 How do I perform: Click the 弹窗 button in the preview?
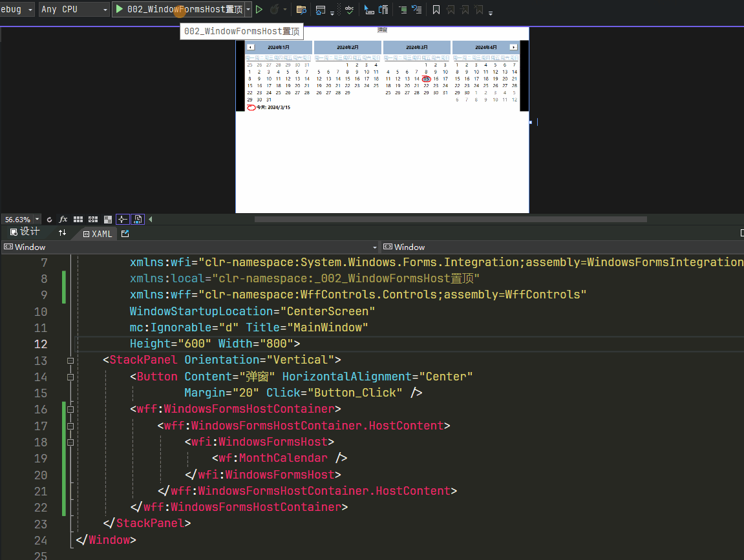[381, 30]
